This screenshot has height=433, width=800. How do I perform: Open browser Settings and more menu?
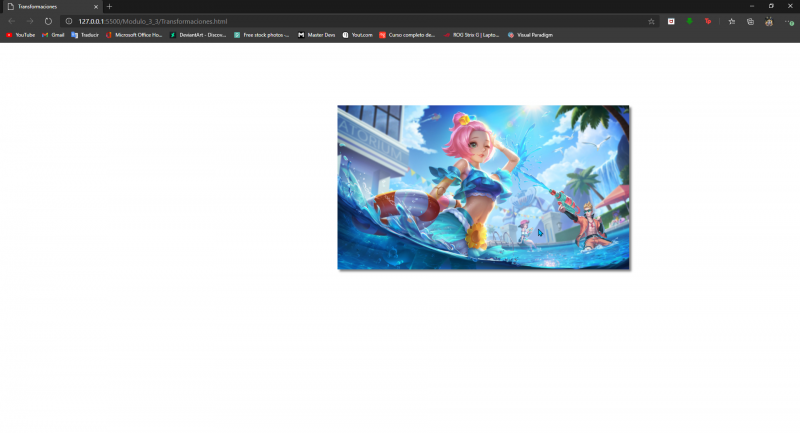coord(788,21)
